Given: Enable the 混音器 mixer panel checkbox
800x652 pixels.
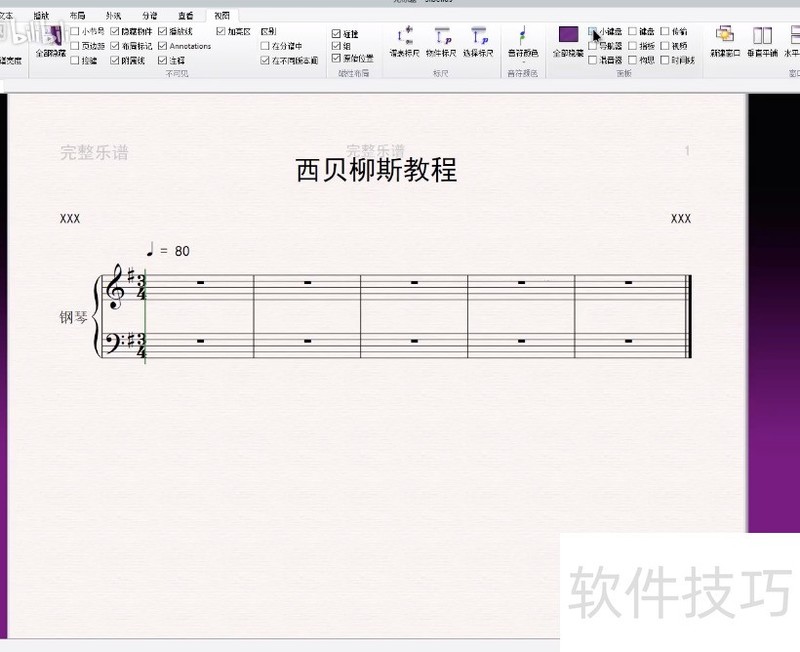Looking at the screenshot, I should 594,60.
